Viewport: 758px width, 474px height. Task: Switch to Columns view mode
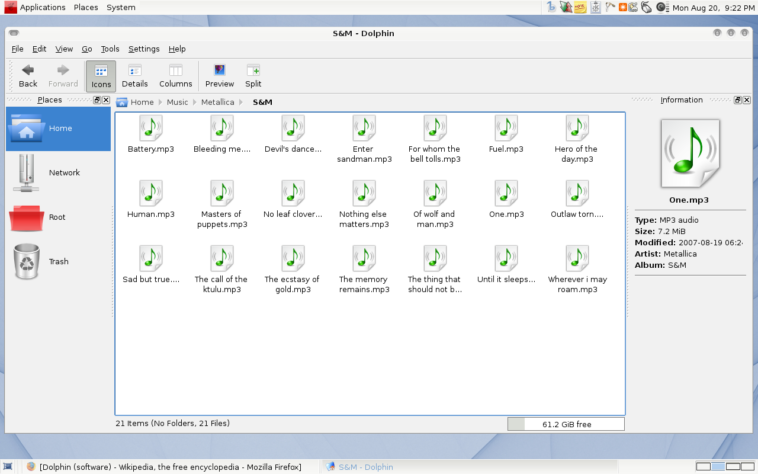point(175,76)
